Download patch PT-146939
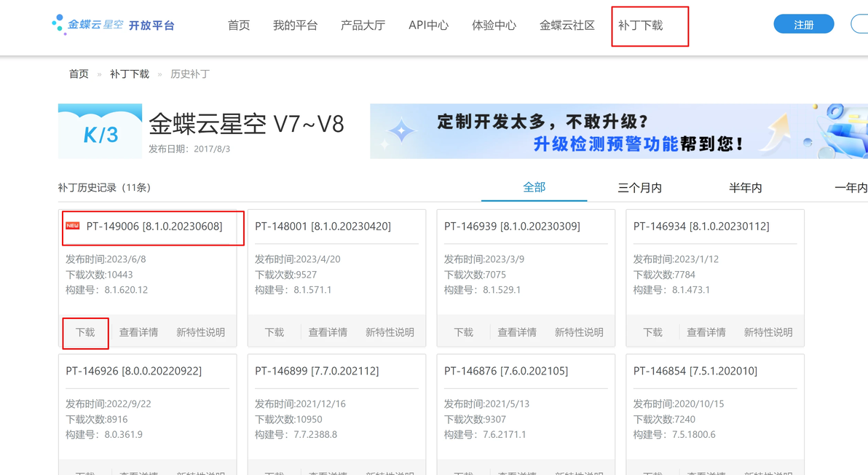The width and height of the screenshot is (868, 475). tap(464, 332)
